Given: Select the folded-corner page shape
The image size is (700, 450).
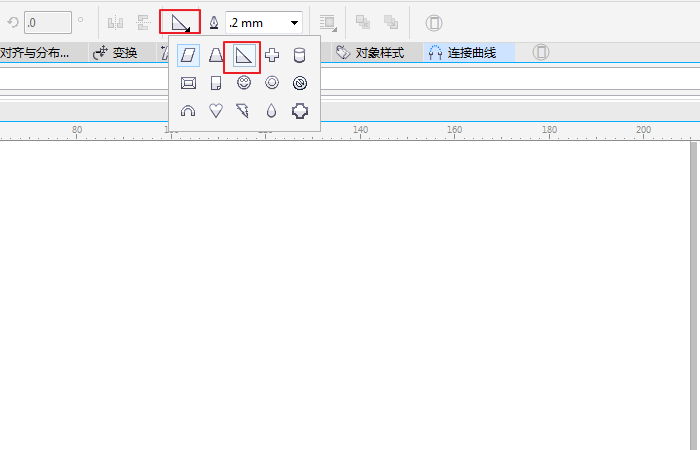Looking at the screenshot, I should [215, 84].
